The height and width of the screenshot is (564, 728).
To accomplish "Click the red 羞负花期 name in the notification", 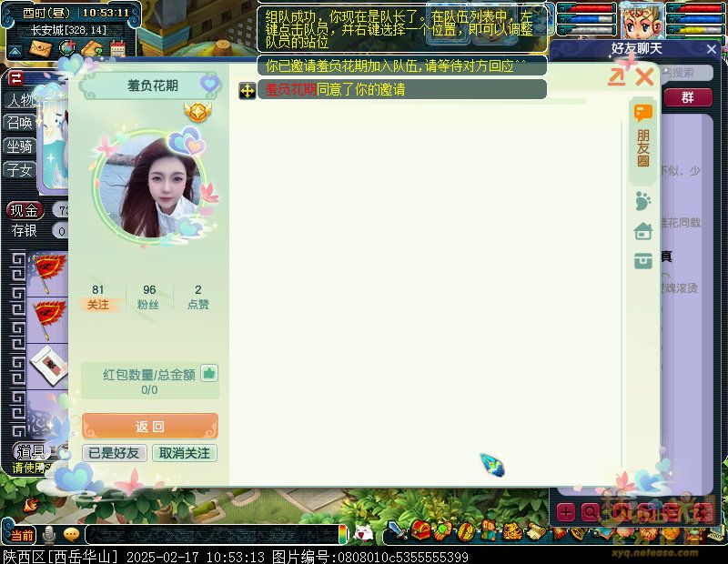I will (x=291, y=89).
